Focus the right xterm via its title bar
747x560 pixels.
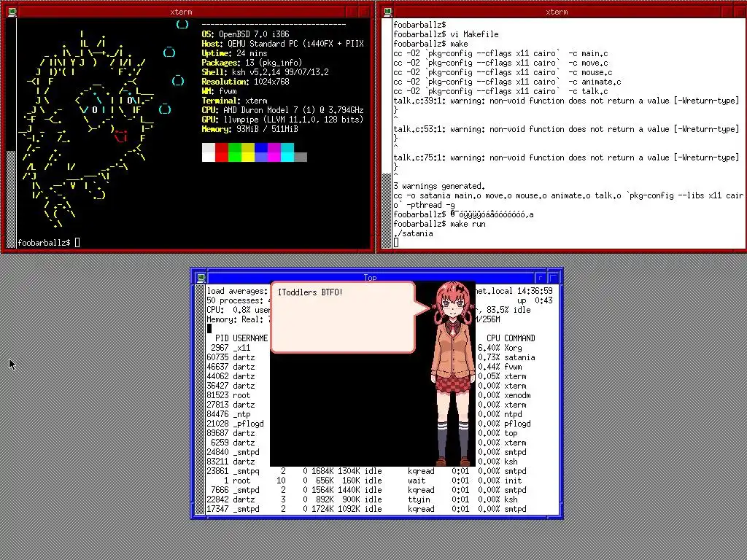pyautogui.click(x=557, y=12)
